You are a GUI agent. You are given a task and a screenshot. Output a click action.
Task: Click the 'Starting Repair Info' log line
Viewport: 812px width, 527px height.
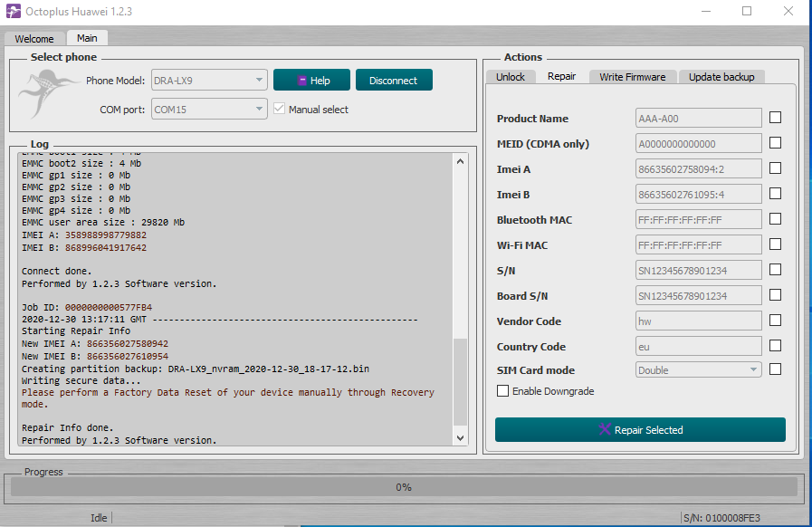coord(76,331)
